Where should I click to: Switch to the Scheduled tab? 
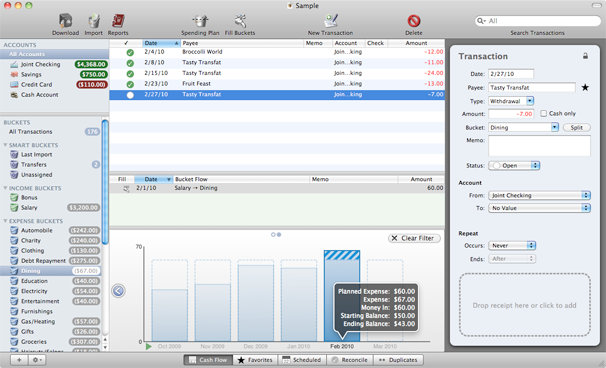(302, 360)
